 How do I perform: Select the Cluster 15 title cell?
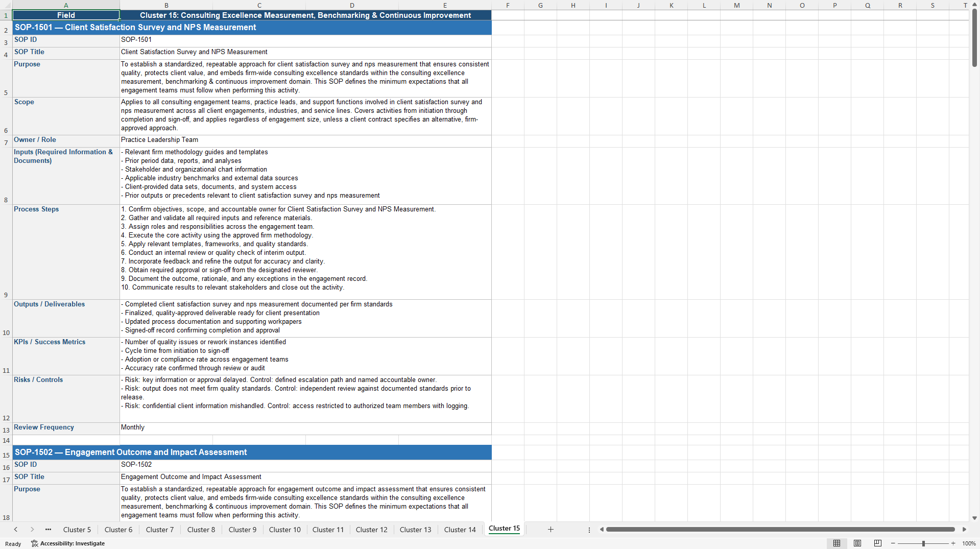click(x=305, y=15)
